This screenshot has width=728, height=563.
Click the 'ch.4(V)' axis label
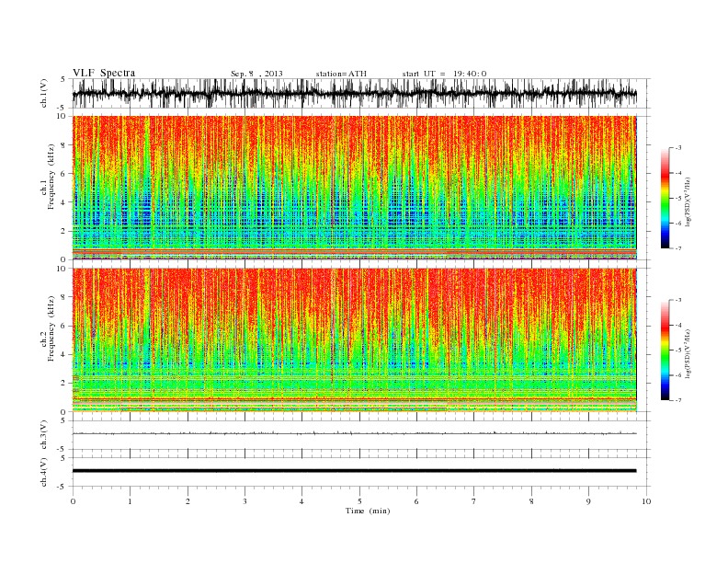click(44, 472)
